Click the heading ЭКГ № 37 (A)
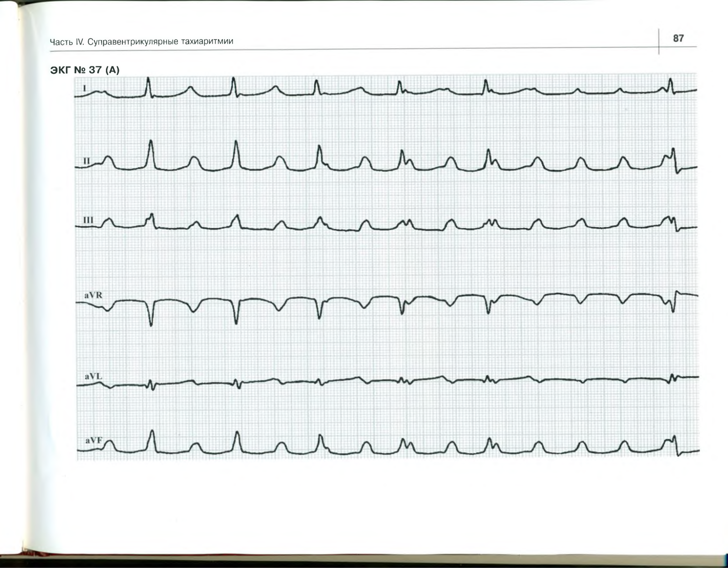 tap(84, 70)
